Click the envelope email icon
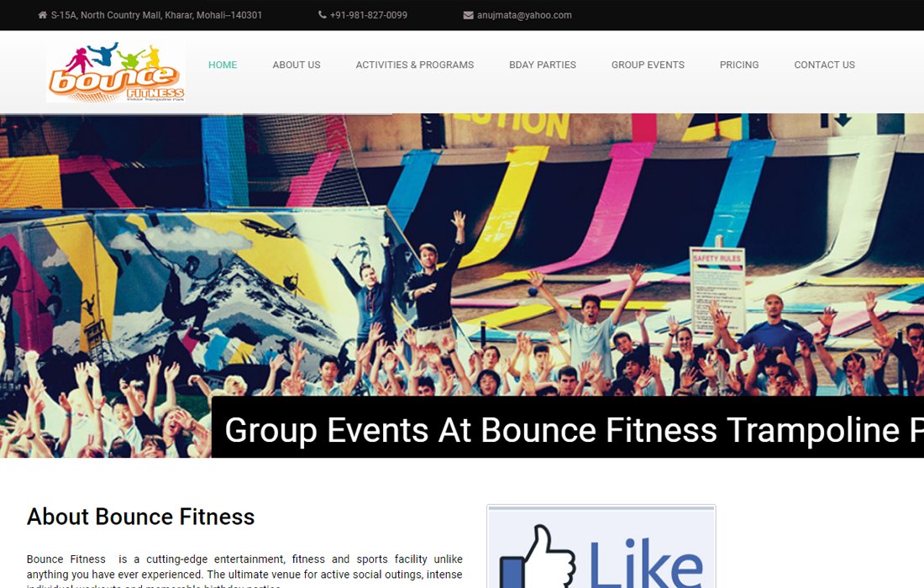 pos(469,15)
